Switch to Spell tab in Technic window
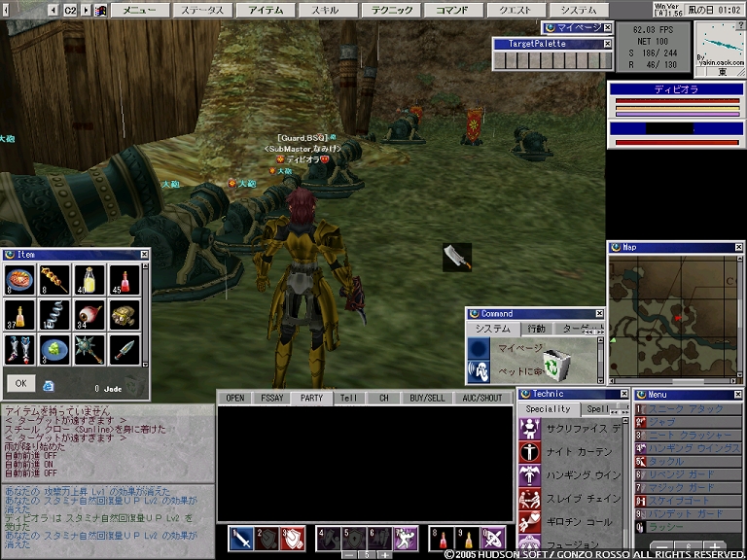This screenshot has height=560, width=747. point(597,409)
